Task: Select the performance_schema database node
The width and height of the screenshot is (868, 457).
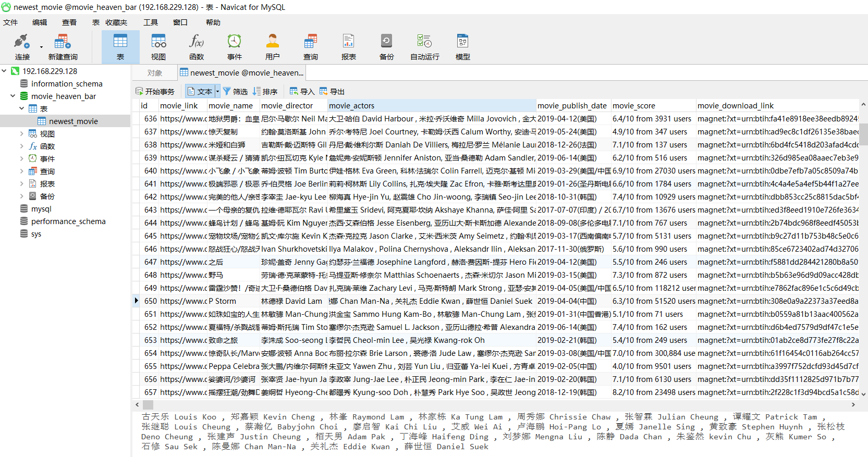Action: 68,221
